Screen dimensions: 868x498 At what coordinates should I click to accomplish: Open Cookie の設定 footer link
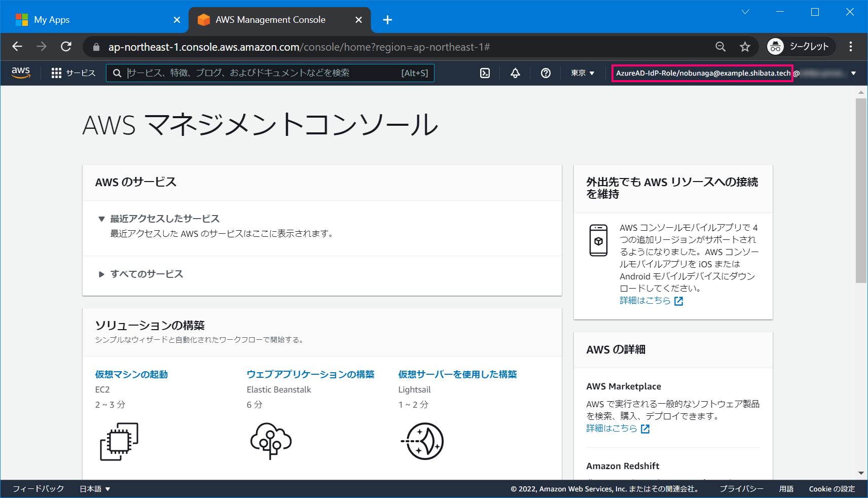831,489
